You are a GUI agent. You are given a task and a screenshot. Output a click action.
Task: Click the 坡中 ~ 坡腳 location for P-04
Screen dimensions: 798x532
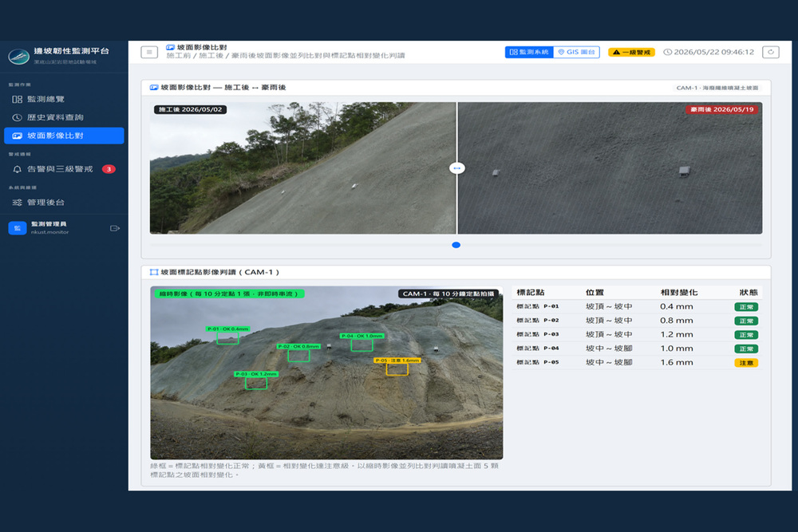[x=609, y=349]
